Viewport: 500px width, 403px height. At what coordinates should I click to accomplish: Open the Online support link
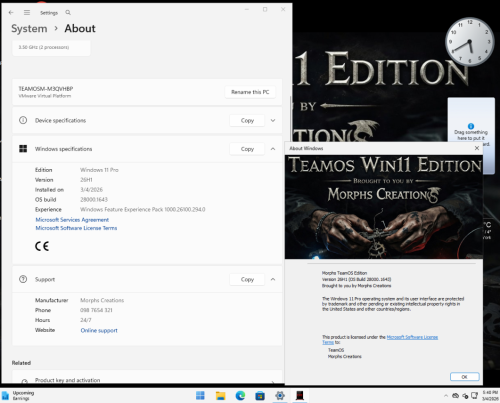(99, 330)
